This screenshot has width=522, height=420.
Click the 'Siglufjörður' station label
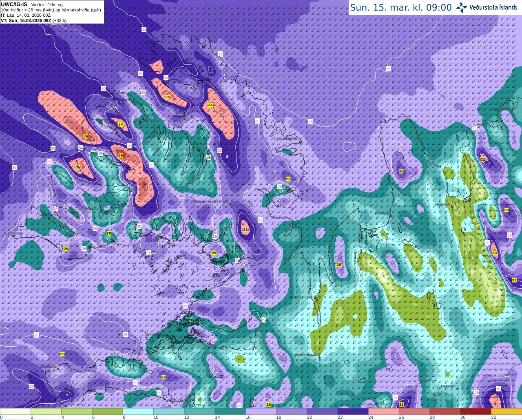501,109
